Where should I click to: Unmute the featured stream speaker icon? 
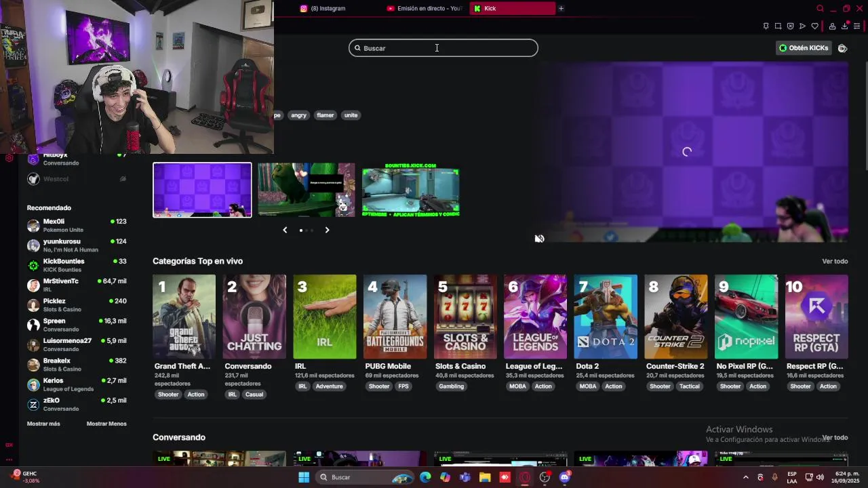coord(539,238)
